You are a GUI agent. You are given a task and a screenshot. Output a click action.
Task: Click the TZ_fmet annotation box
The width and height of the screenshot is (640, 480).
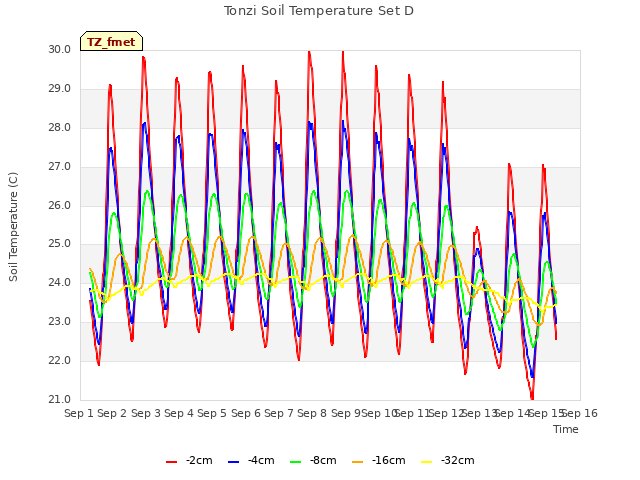111,41
